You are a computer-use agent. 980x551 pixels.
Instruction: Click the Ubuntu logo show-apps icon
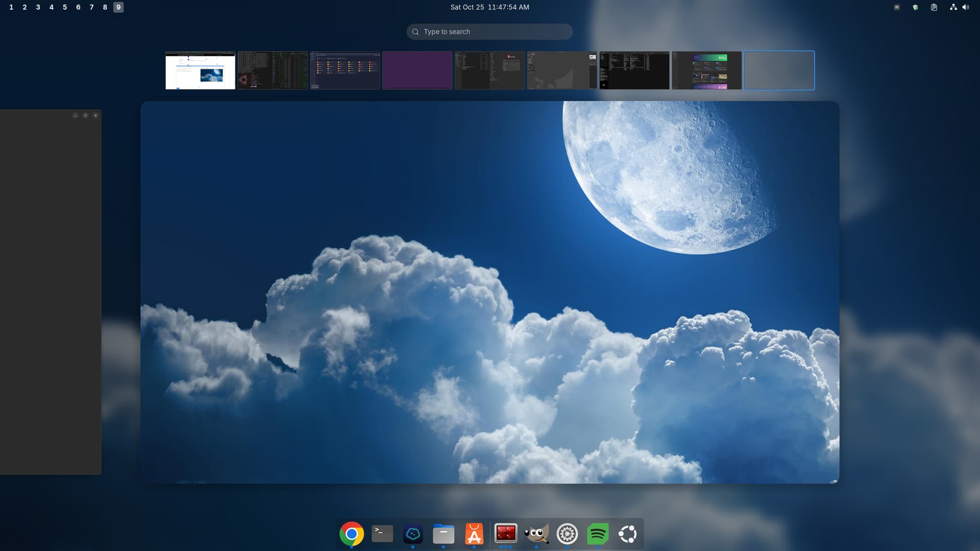pos(628,534)
